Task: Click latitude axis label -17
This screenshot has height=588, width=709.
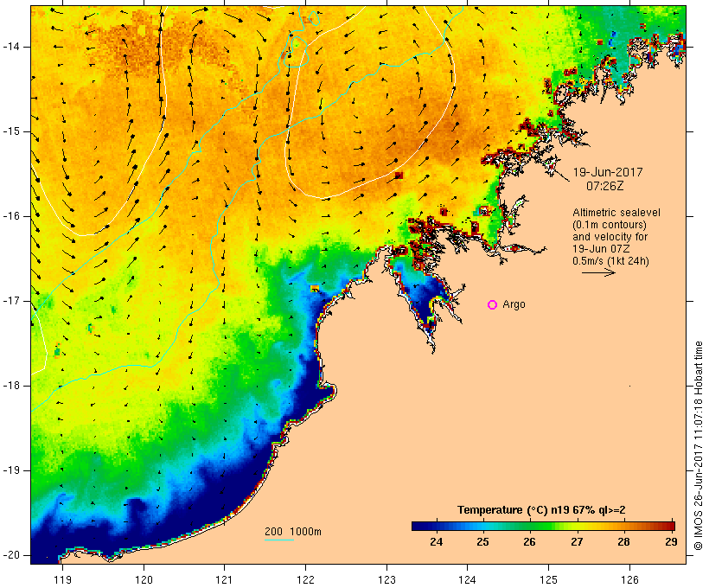Action: click(x=10, y=301)
